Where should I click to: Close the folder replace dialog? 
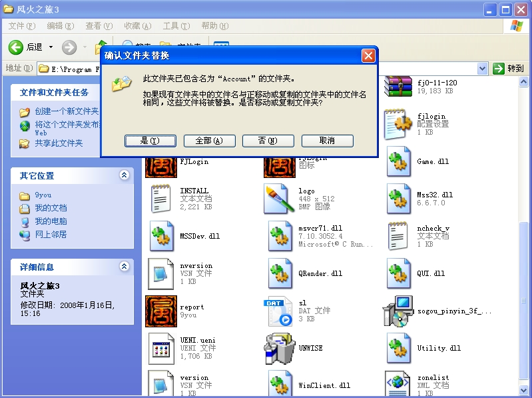[x=368, y=56]
